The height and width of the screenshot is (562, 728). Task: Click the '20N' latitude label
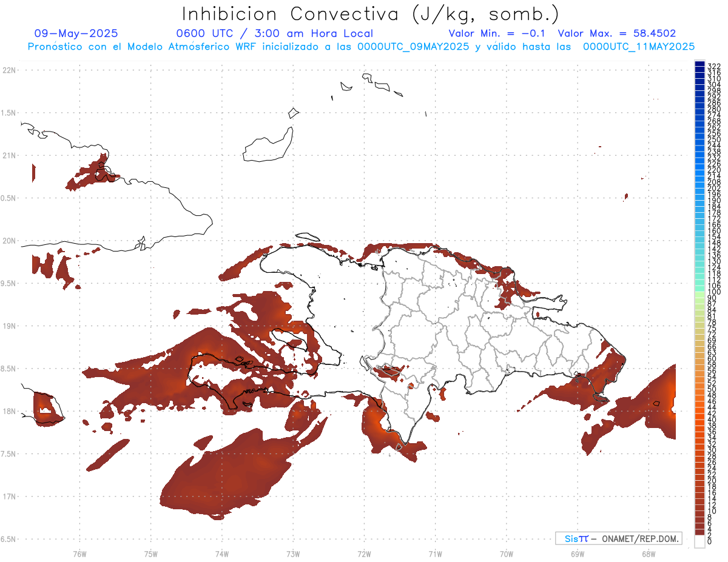(9, 241)
